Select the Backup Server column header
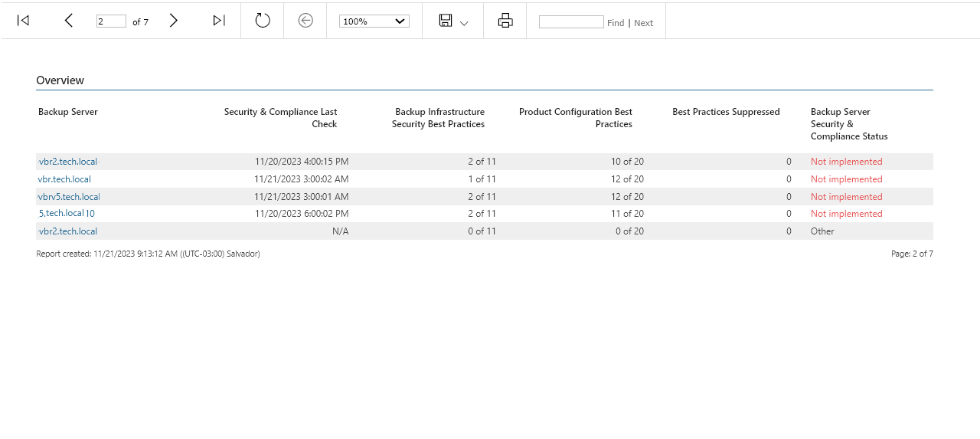The image size is (980, 439). (x=68, y=112)
